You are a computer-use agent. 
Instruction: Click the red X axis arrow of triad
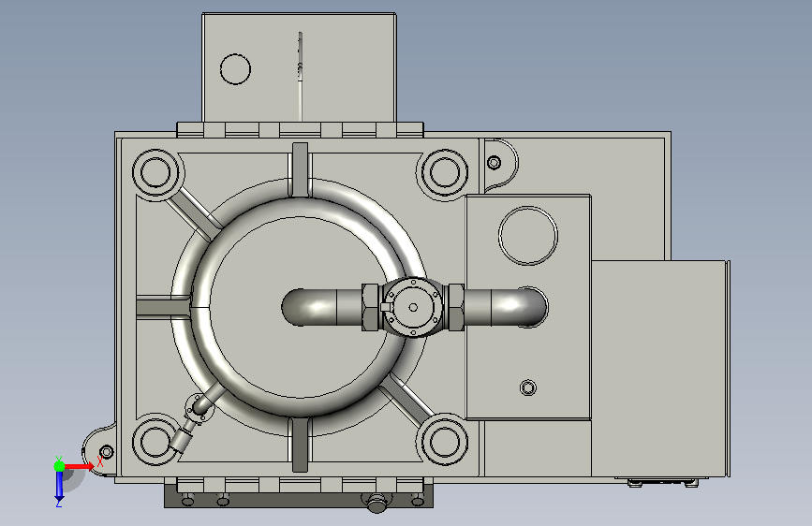80,466
